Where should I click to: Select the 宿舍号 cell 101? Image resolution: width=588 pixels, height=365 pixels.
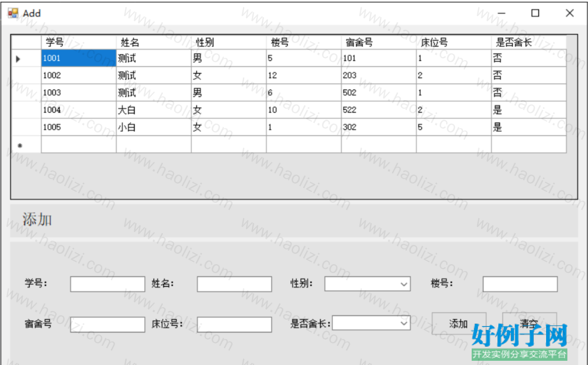point(379,58)
